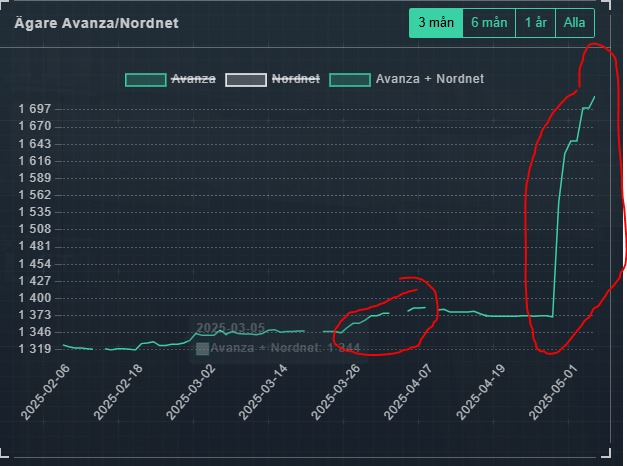
Task: Click the 1 562 y-axis label
Action: pos(35,195)
